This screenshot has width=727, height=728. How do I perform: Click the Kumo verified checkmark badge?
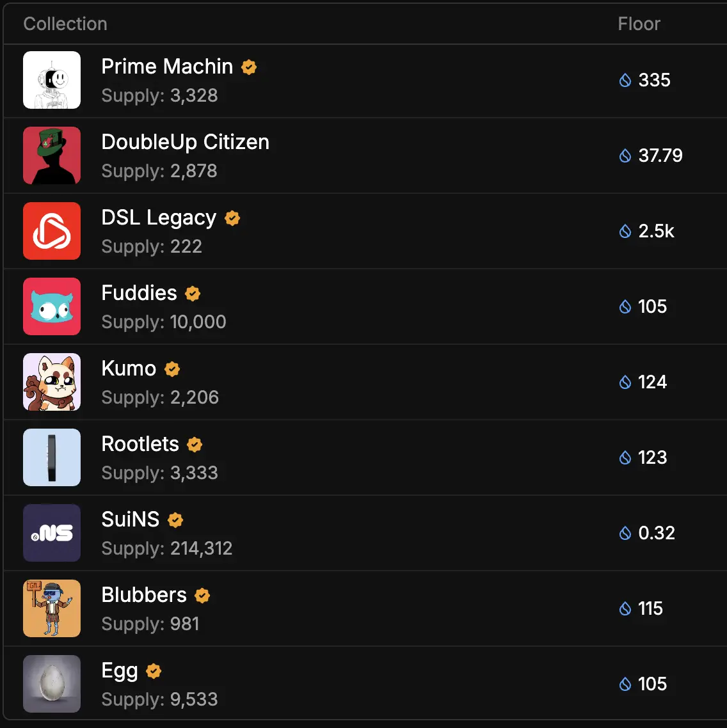point(172,369)
